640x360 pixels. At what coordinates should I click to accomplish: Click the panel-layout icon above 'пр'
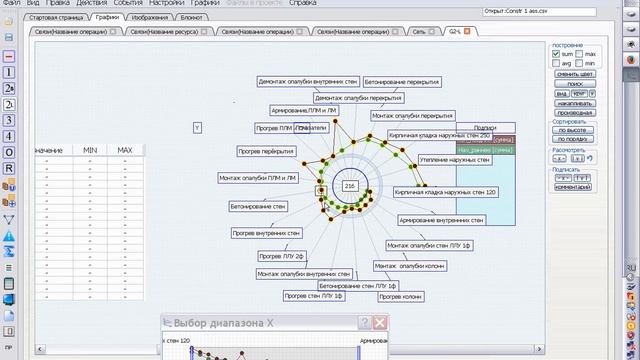tap(9, 331)
